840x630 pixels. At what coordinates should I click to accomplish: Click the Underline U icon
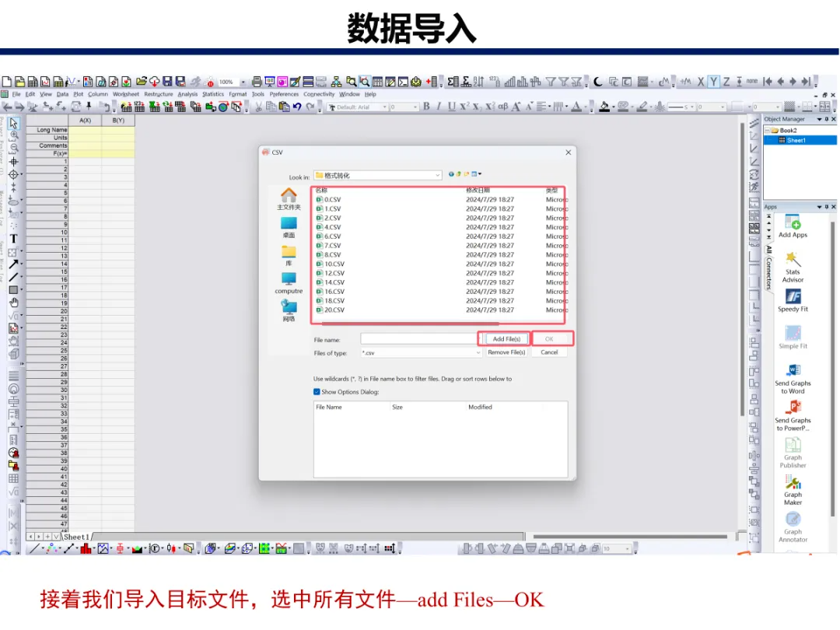coord(452,106)
